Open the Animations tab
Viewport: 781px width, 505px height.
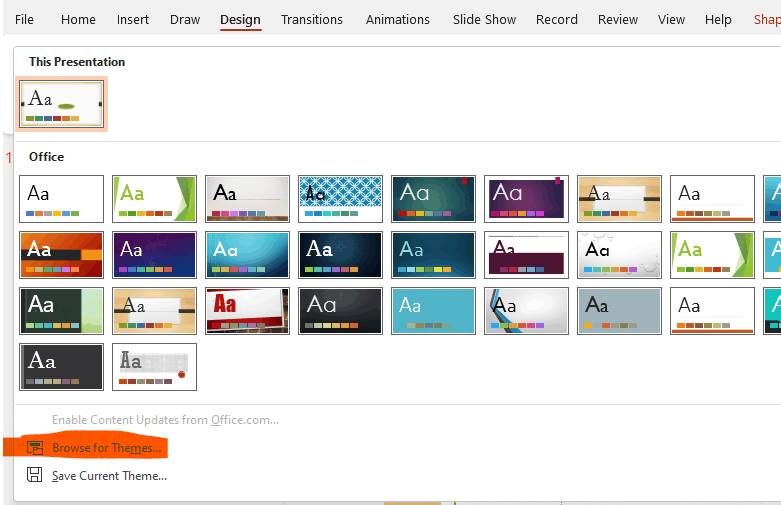397,19
